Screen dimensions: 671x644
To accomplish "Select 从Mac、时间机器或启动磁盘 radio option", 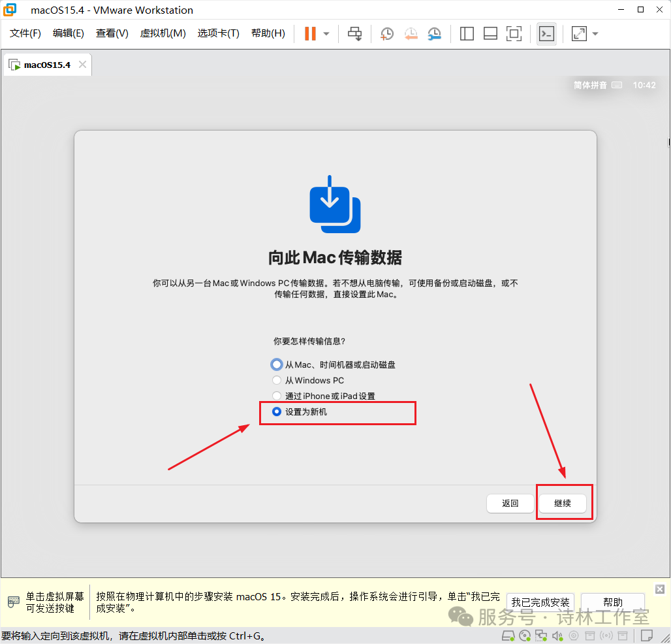I will coord(277,364).
